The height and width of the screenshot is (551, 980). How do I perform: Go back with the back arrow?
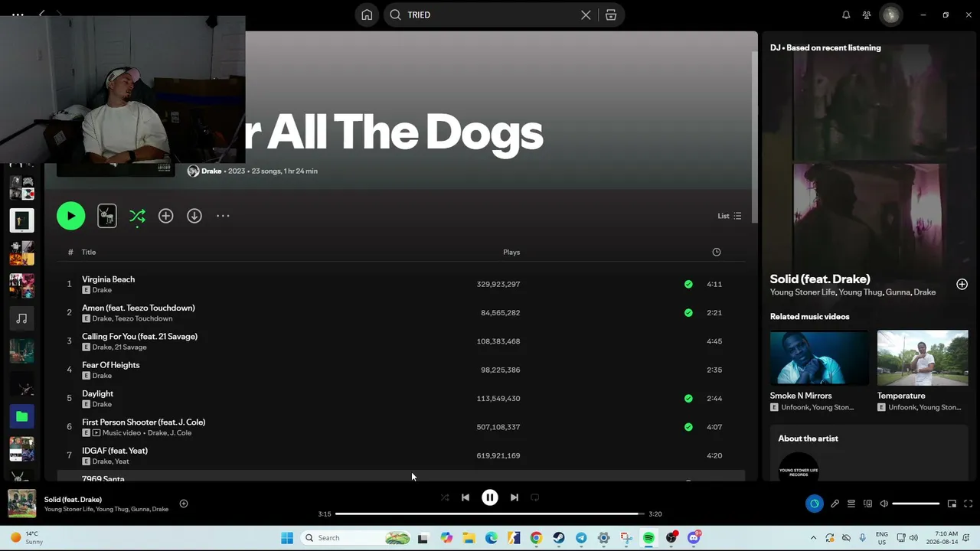click(42, 15)
